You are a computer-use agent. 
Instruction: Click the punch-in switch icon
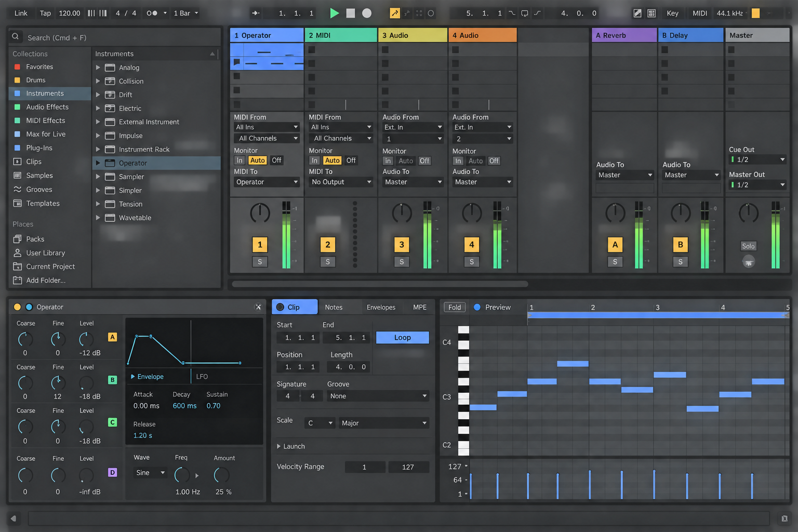pos(512,13)
